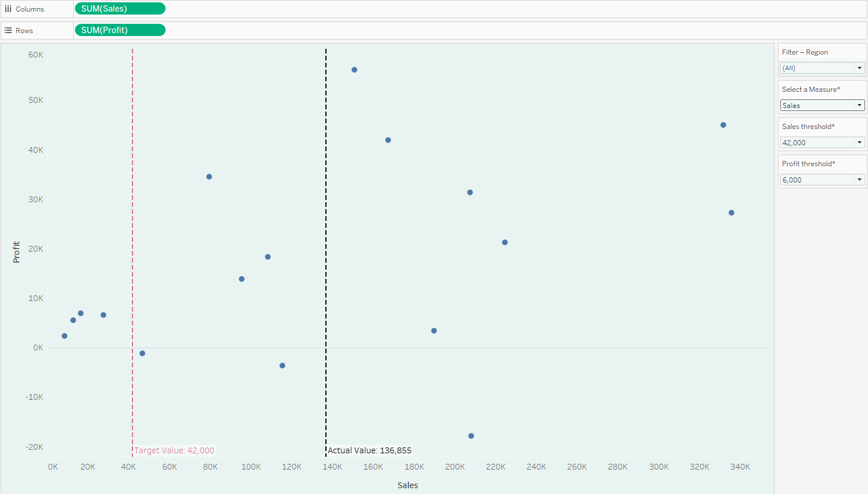Open the Sales threshold dropdown
The height and width of the screenshot is (494, 868).
click(x=823, y=142)
